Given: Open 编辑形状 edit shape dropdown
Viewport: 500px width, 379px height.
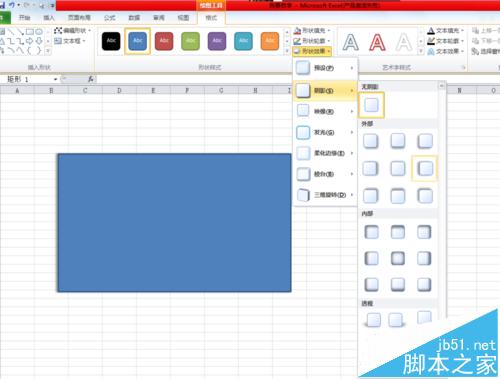Looking at the screenshot, I should [x=72, y=31].
